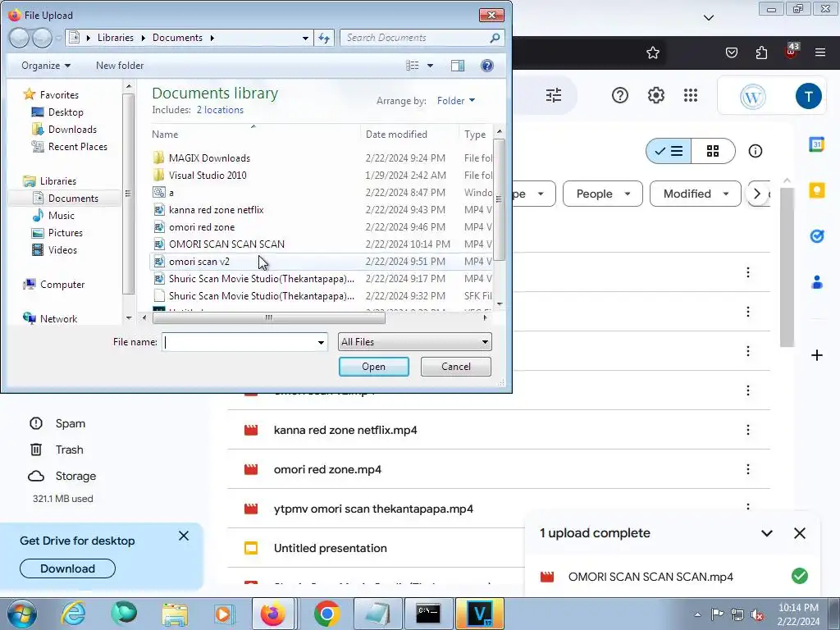Screen dimensions: 840x630
Task: Open dialog help via blue question mark
Action: pos(487,66)
